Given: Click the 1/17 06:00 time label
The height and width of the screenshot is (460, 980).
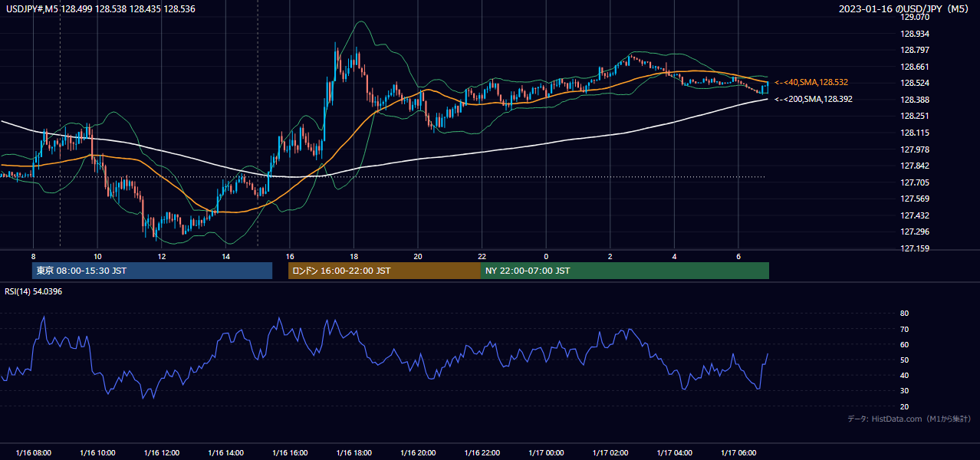Looking at the screenshot, I should pos(738,453).
